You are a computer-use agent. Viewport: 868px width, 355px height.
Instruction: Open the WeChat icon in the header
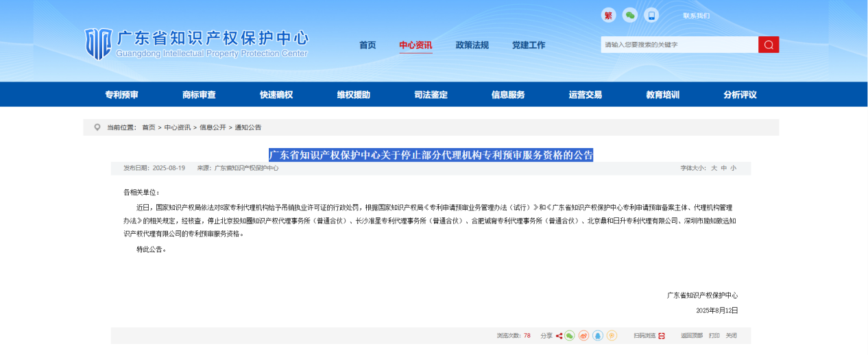pyautogui.click(x=629, y=15)
